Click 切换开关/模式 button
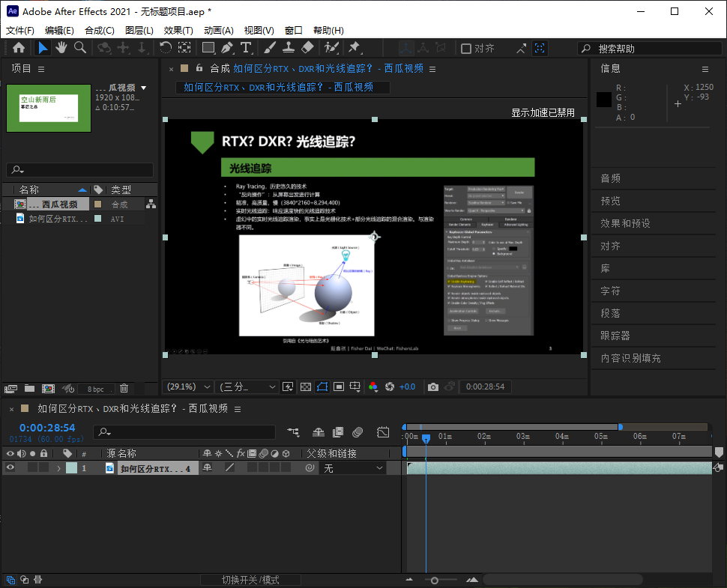 (x=250, y=580)
